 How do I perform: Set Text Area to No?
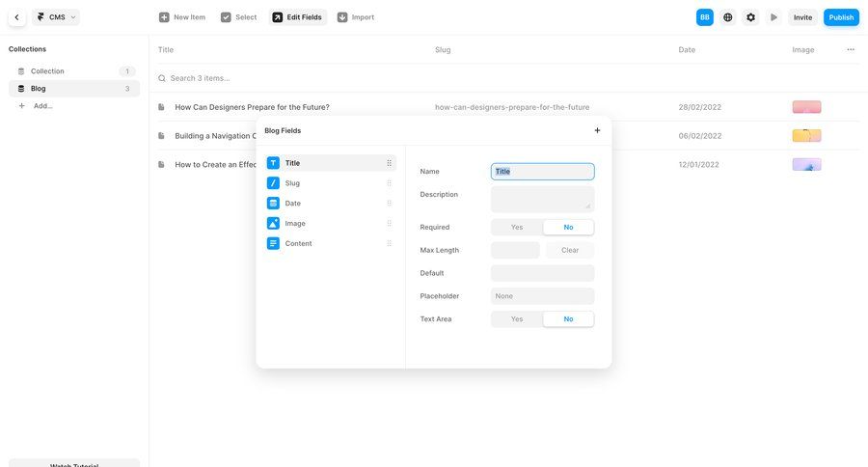[568, 319]
